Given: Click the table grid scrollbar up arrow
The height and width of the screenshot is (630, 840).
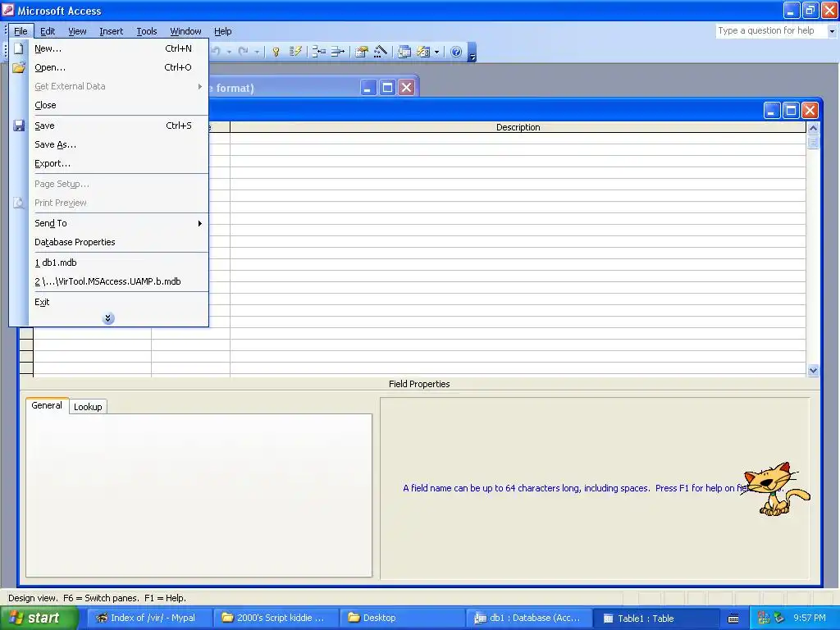Looking at the screenshot, I should (x=813, y=128).
